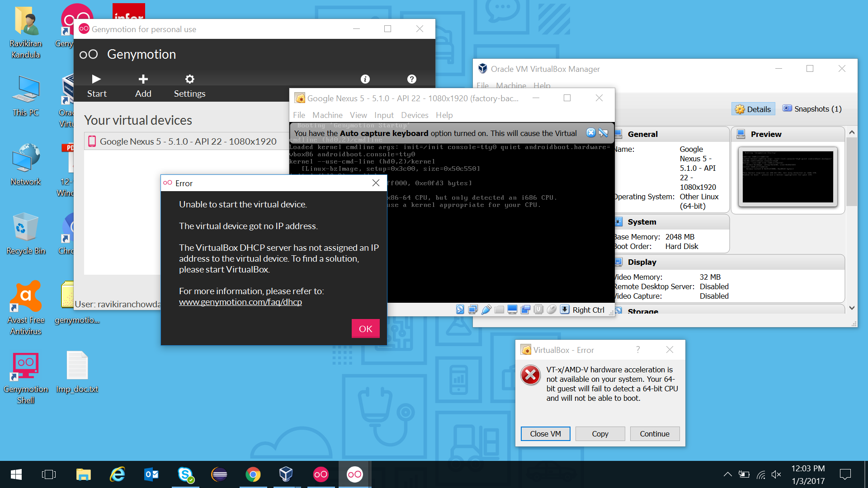Open Genymotion help with the question mark icon
868x488 pixels.
(x=411, y=79)
